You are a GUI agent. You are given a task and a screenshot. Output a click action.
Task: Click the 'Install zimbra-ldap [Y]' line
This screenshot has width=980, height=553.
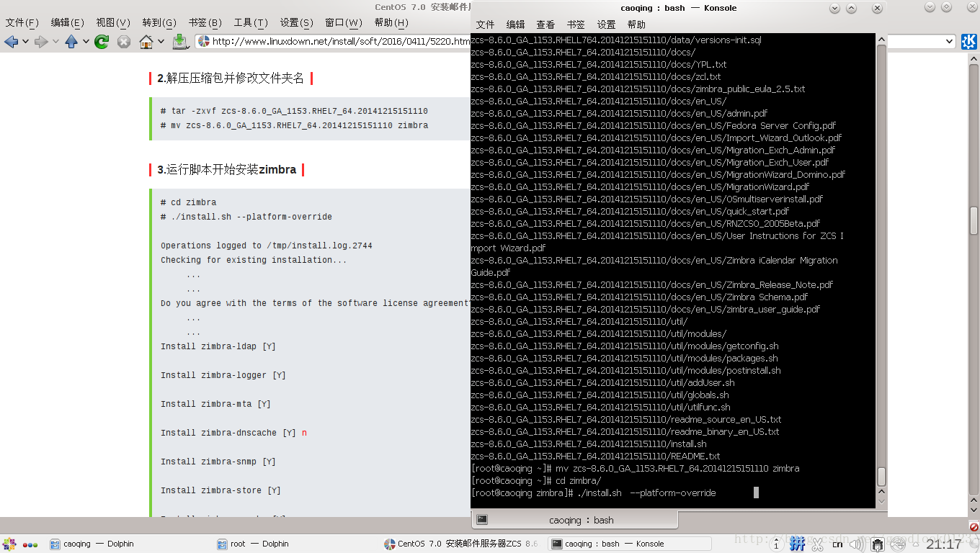click(x=218, y=346)
